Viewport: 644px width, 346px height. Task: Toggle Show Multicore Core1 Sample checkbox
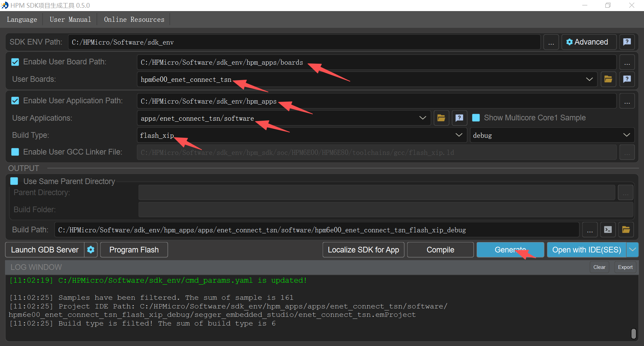pyautogui.click(x=476, y=118)
